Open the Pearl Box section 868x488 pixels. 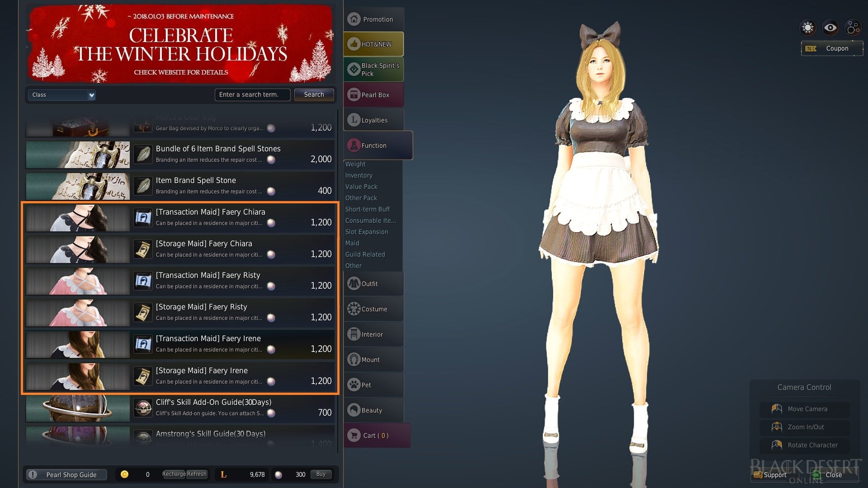pyautogui.click(x=373, y=94)
